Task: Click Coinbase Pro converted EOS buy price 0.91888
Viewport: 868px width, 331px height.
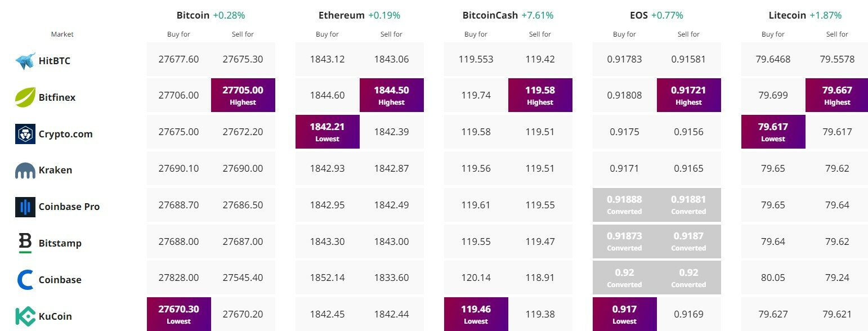Action: (624, 204)
